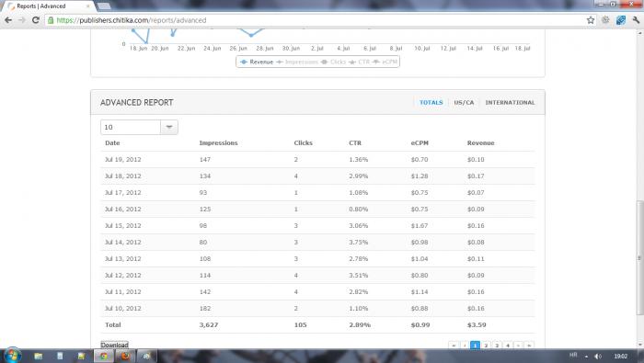Screen dimensions: 644x363
Task: Select results page 2
Action: (x=486, y=346)
